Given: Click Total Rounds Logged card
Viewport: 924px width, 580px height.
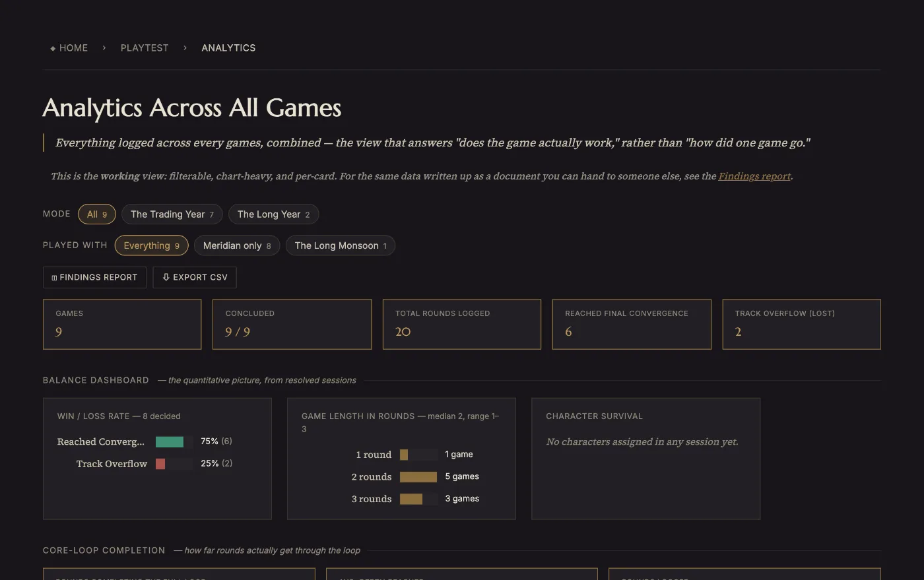Looking at the screenshot, I should pyautogui.click(x=462, y=324).
